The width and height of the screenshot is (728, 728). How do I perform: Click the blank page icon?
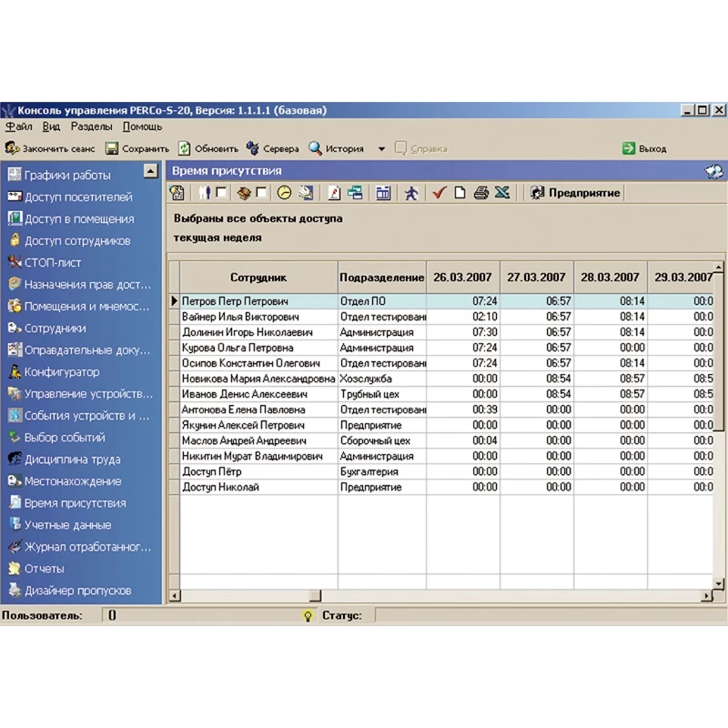pos(460,193)
